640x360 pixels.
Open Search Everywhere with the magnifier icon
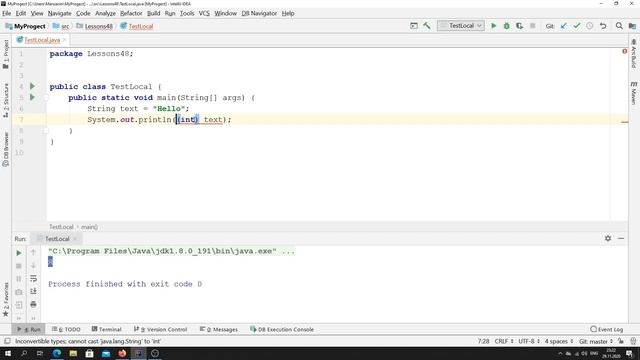click(619, 26)
